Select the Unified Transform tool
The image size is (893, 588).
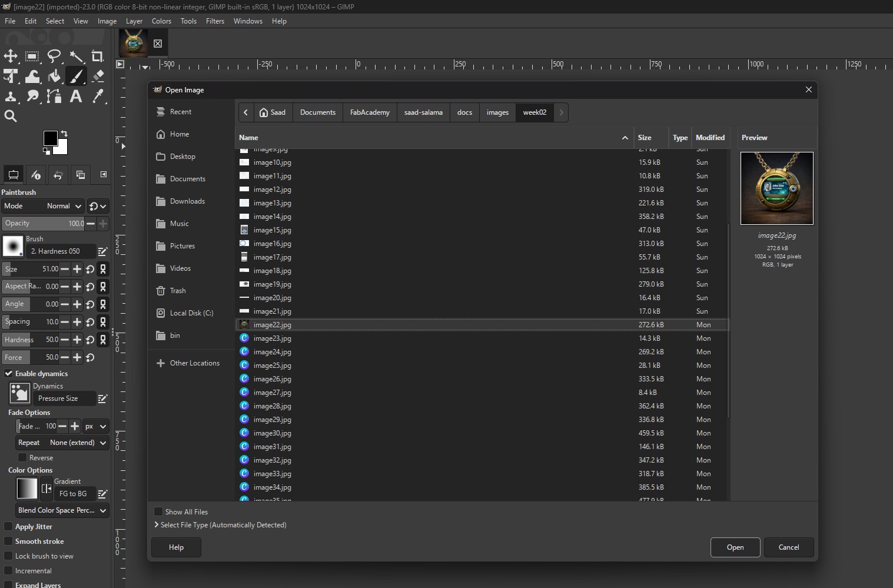[x=11, y=76]
